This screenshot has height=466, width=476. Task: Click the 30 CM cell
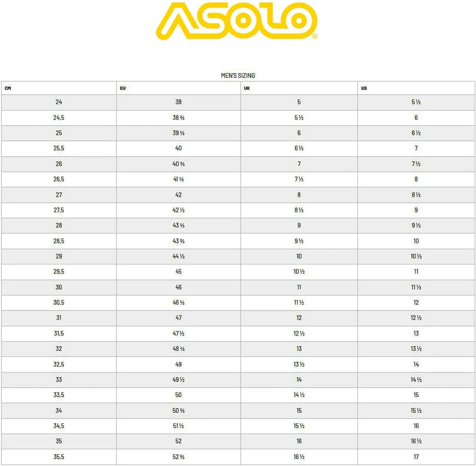[59, 287]
